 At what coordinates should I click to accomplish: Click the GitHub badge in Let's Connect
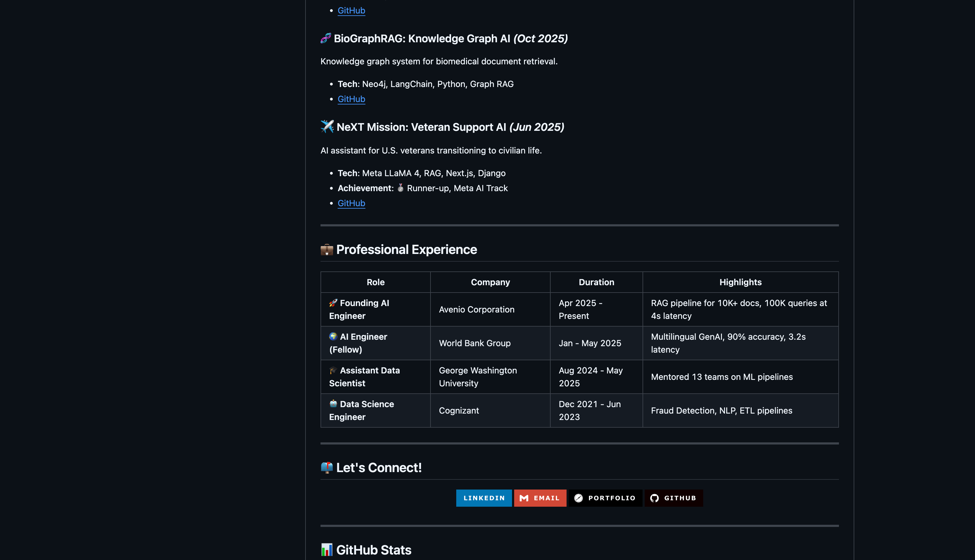[x=673, y=498]
